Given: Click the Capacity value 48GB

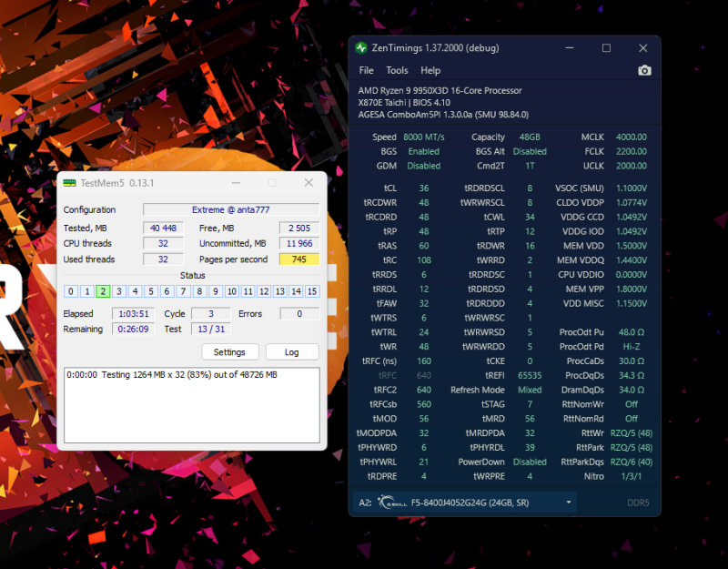Looking at the screenshot, I should point(530,137).
